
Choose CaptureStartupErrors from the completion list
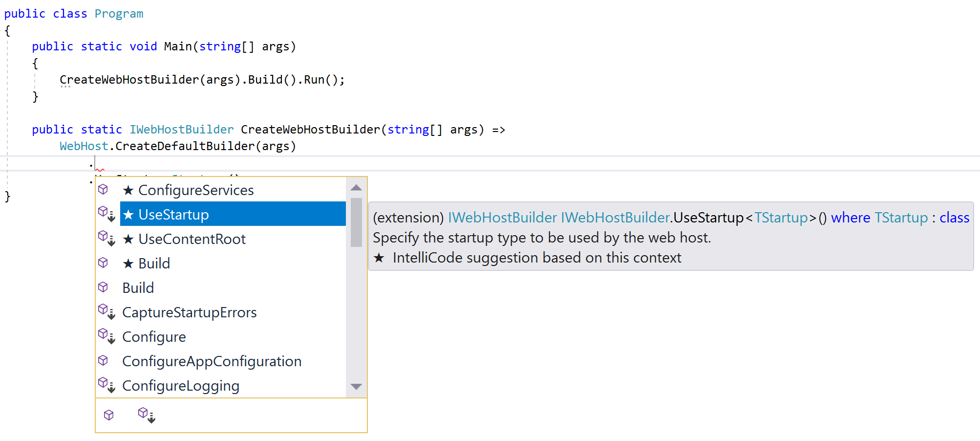click(233, 312)
